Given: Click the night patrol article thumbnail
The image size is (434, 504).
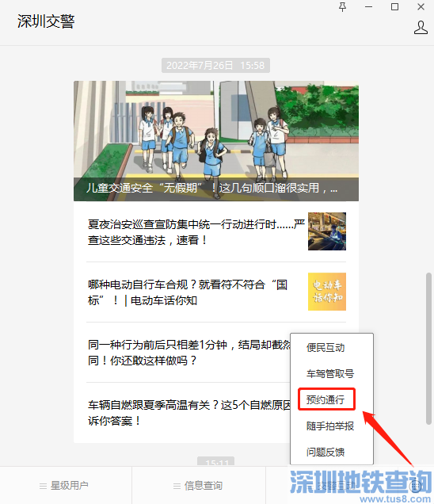Looking at the screenshot, I should [327, 231].
